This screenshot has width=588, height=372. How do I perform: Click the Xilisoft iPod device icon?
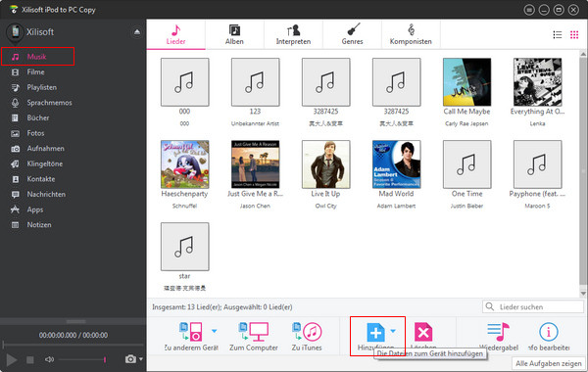coord(16,32)
